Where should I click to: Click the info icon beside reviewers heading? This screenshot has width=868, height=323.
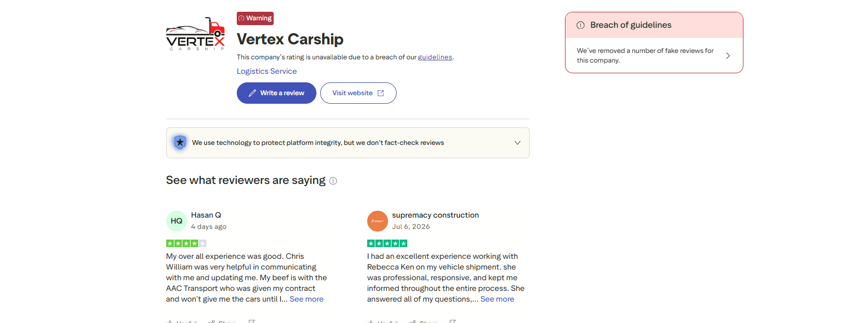(x=333, y=181)
